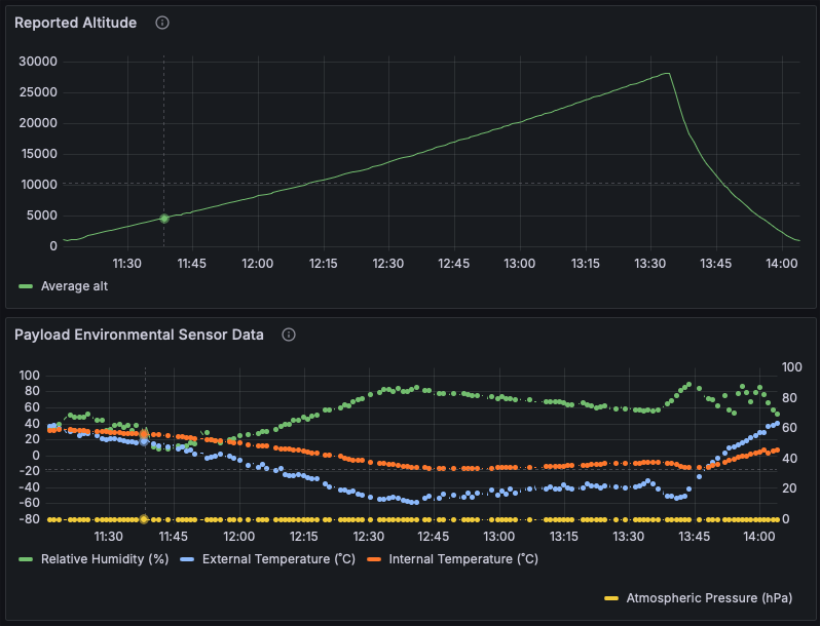The width and height of the screenshot is (820, 626).
Task: Click the blue External Temperature color swatch
Action: click(188, 559)
